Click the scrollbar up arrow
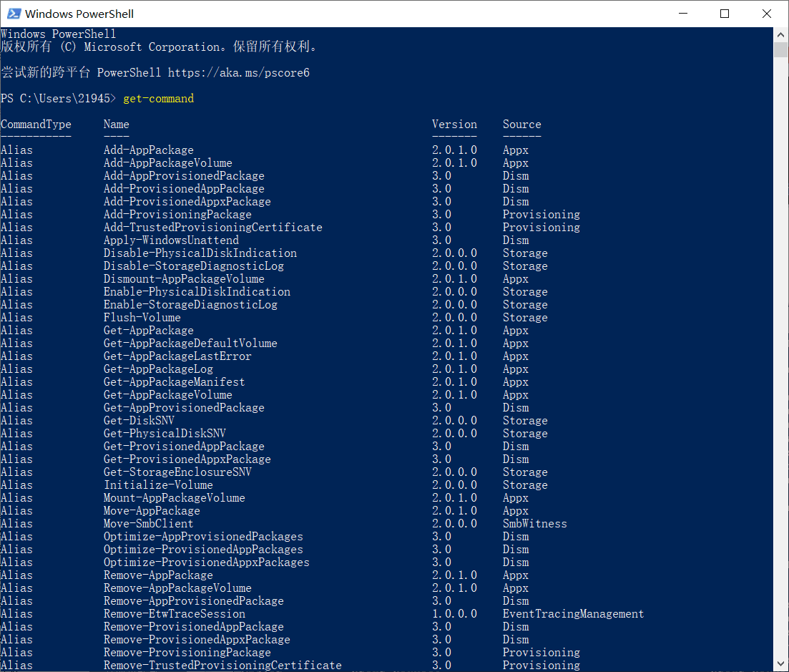 pos(780,35)
